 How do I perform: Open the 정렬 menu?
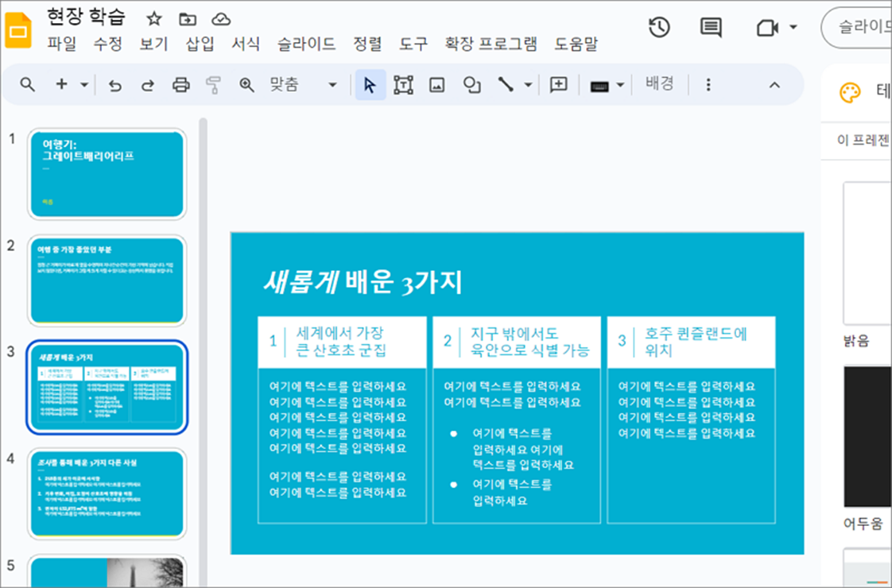pos(367,44)
